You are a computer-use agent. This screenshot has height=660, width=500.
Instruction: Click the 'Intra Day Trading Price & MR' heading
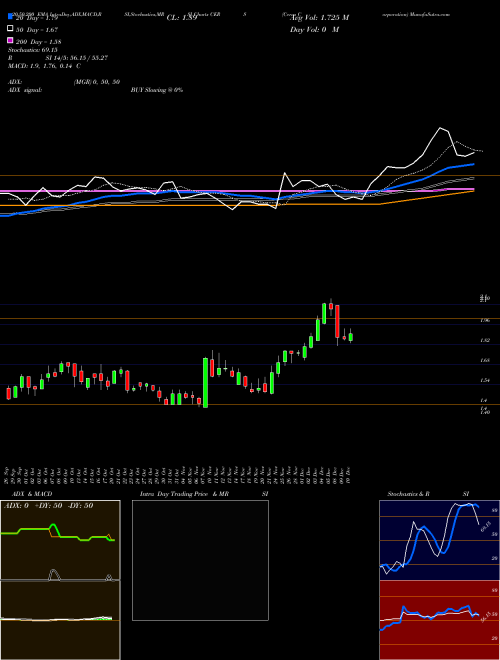(x=184, y=494)
